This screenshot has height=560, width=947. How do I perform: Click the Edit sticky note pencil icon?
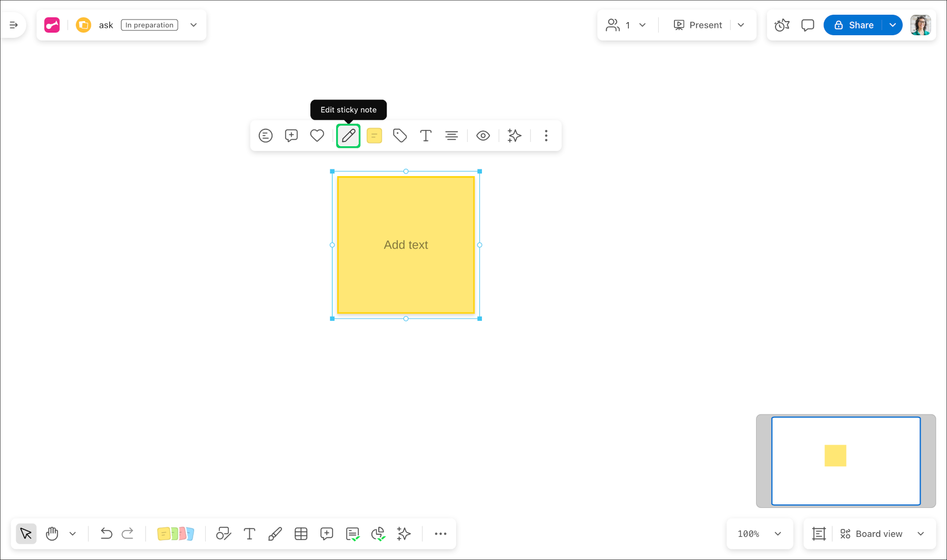pyautogui.click(x=348, y=136)
